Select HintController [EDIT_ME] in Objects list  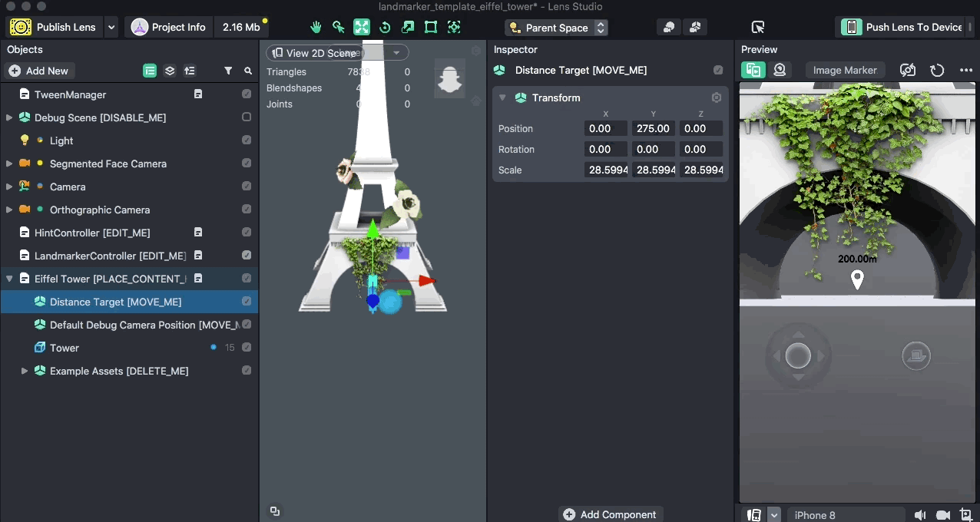click(92, 233)
